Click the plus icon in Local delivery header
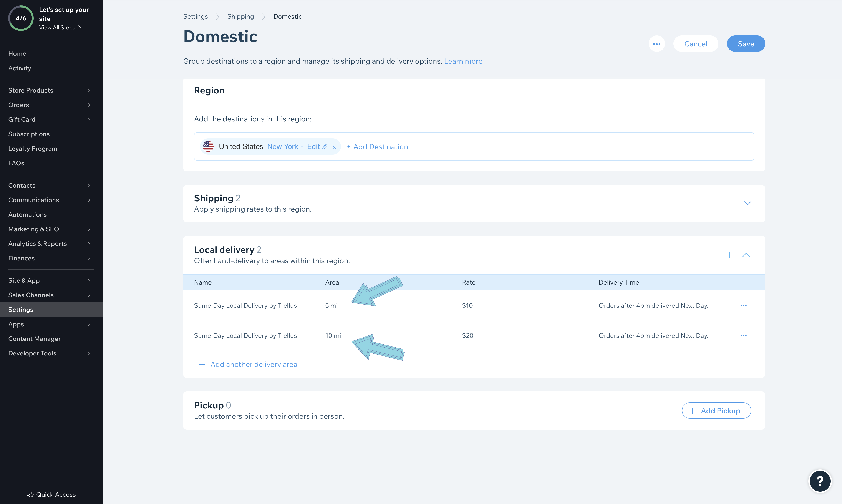The width and height of the screenshot is (842, 504). tap(729, 255)
